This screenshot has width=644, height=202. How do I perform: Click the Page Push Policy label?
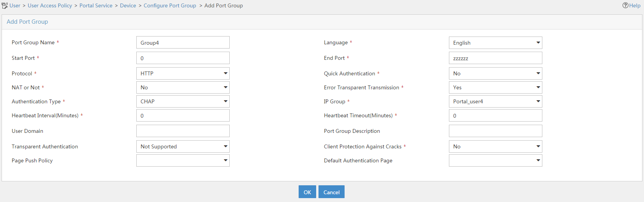pyautogui.click(x=32, y=160)
